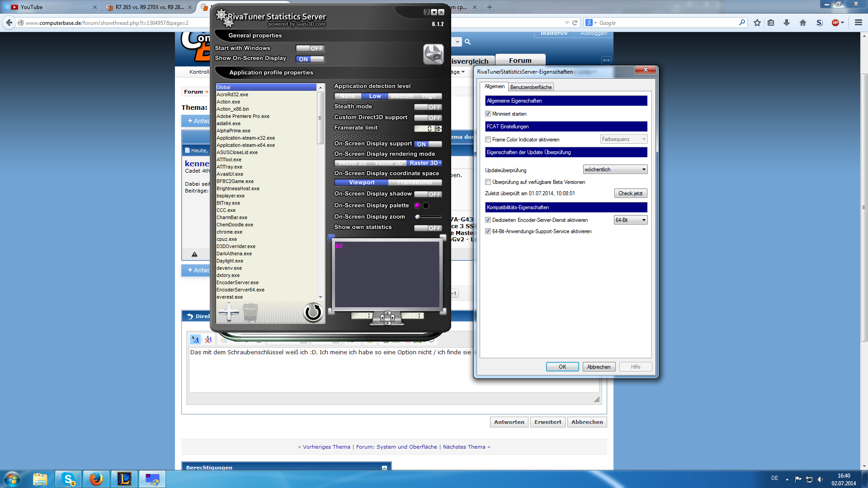Screen dimensions: 868x488
Task: Click the circular reset arrow icon
Action: click(x=313, y=312)
